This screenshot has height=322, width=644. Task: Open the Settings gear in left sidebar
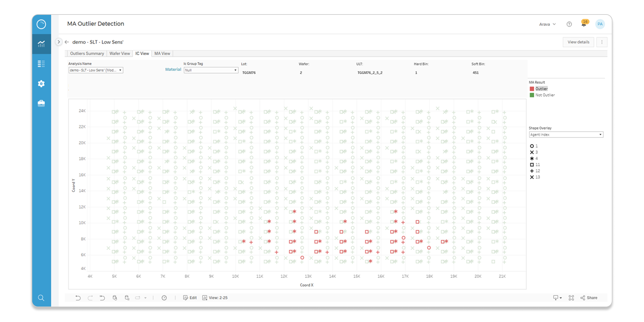point(41,84)
